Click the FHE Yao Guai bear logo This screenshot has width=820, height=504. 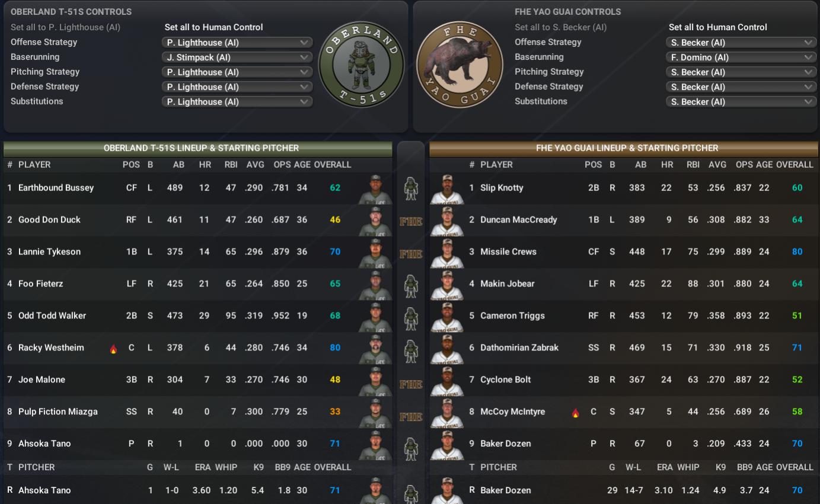click(x=460, y=65)
